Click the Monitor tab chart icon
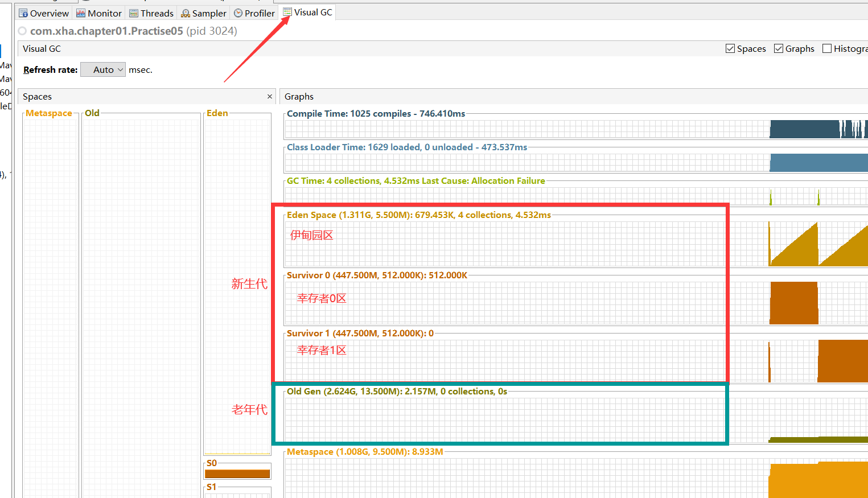 pos(81,13)
